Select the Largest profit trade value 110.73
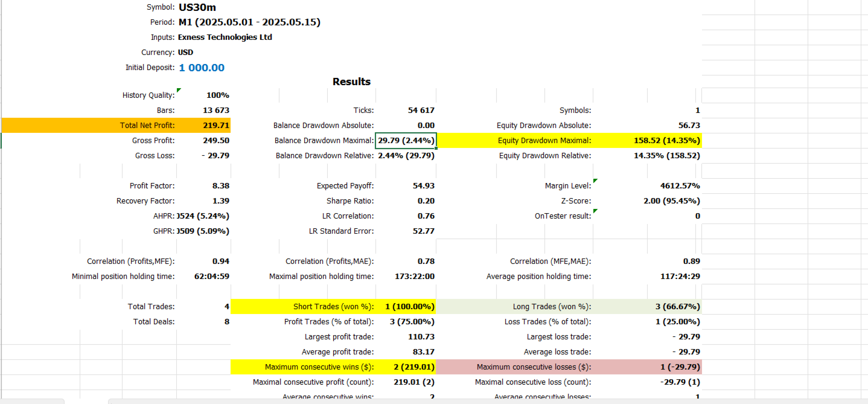 click(421, 337)
